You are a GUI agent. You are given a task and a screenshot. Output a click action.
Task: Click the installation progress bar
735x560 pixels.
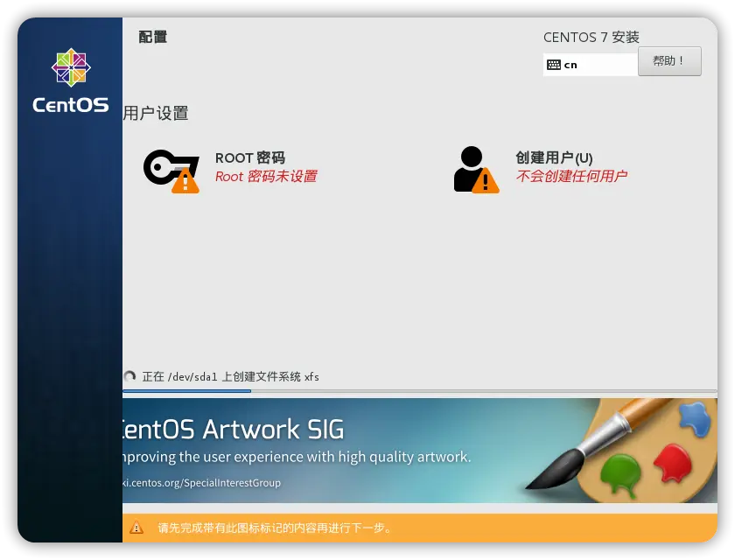click(x=419, y=390)
